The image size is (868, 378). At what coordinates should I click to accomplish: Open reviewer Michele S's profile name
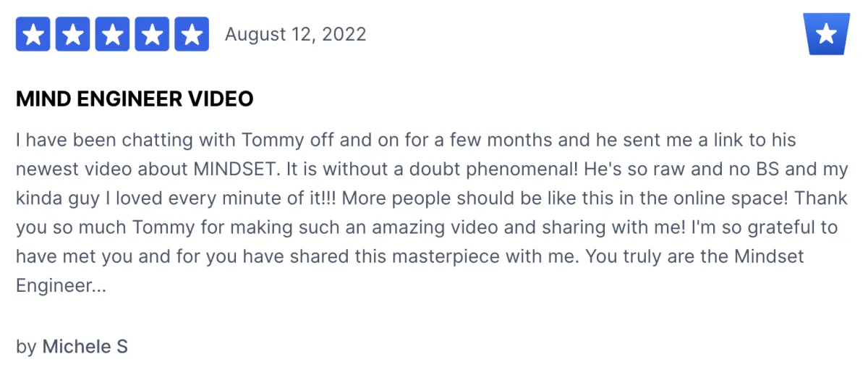tap(85, 346)
